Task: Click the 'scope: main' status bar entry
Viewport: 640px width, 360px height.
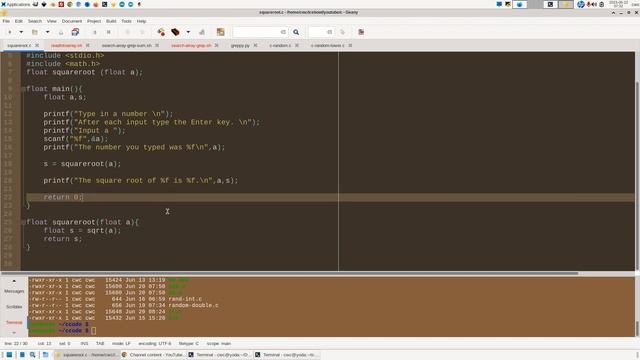Action: (219, 344)
